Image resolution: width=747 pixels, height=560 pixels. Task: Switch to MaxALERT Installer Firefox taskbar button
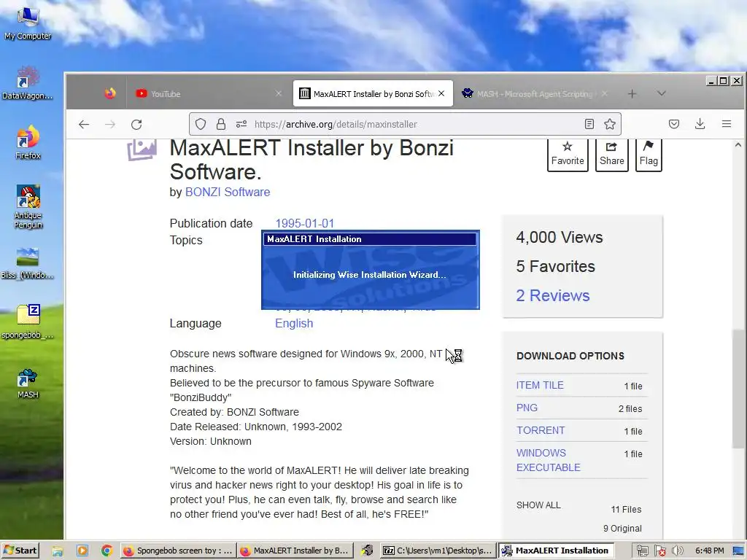[x=295, y=551]
